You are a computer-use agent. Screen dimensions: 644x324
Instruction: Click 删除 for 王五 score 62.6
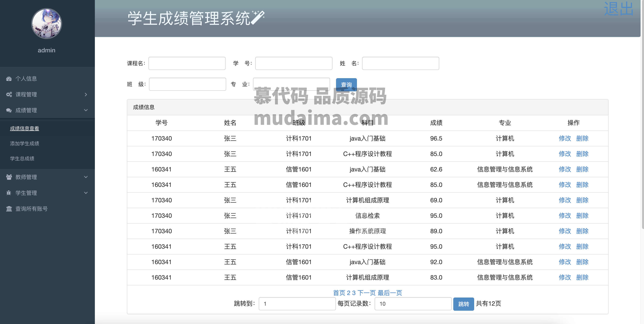click(x=582, y=169)
